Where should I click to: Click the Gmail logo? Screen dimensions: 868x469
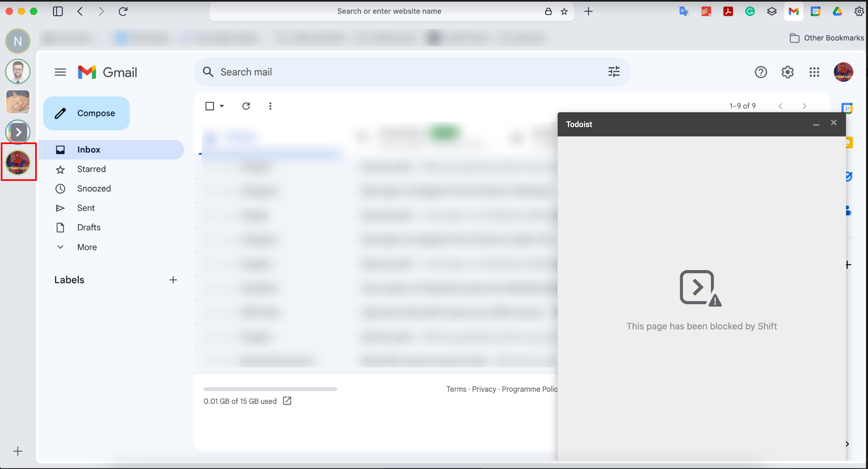point(107,72)
